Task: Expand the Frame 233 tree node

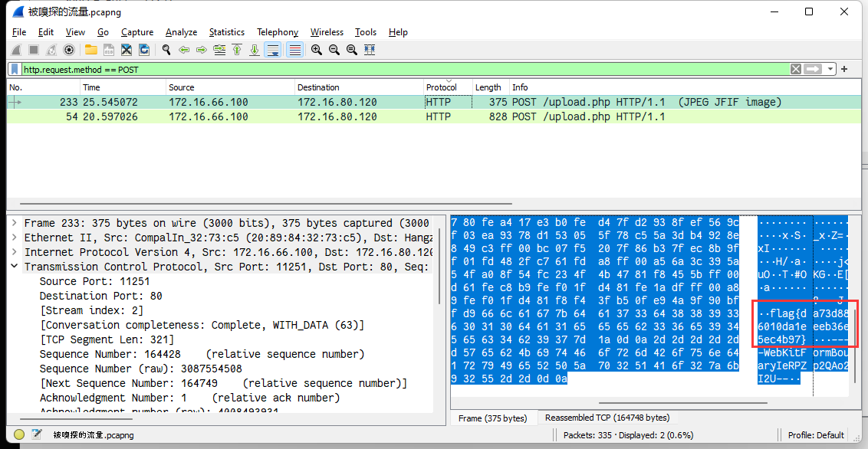Action: [x=14, y=224]
